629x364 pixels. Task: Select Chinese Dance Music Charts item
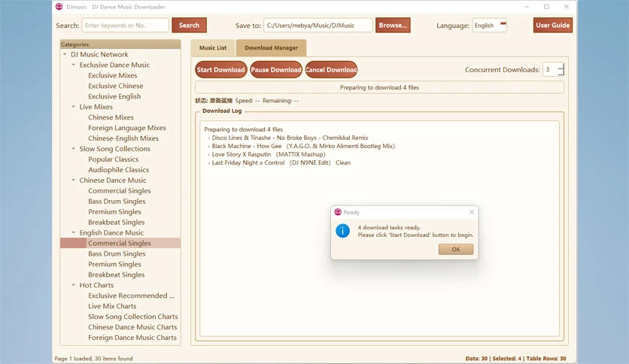tap(132, 327)
